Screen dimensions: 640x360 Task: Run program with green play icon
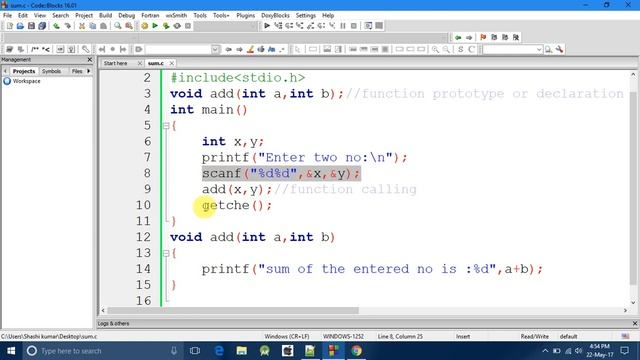[155, 26]
